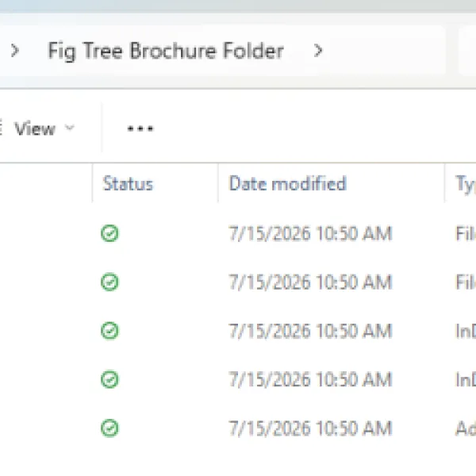Screen dimensions: 476x476
Task: Expand the chevron before Fig Tree Brochure Folder
Action: (x=14, y=51)
